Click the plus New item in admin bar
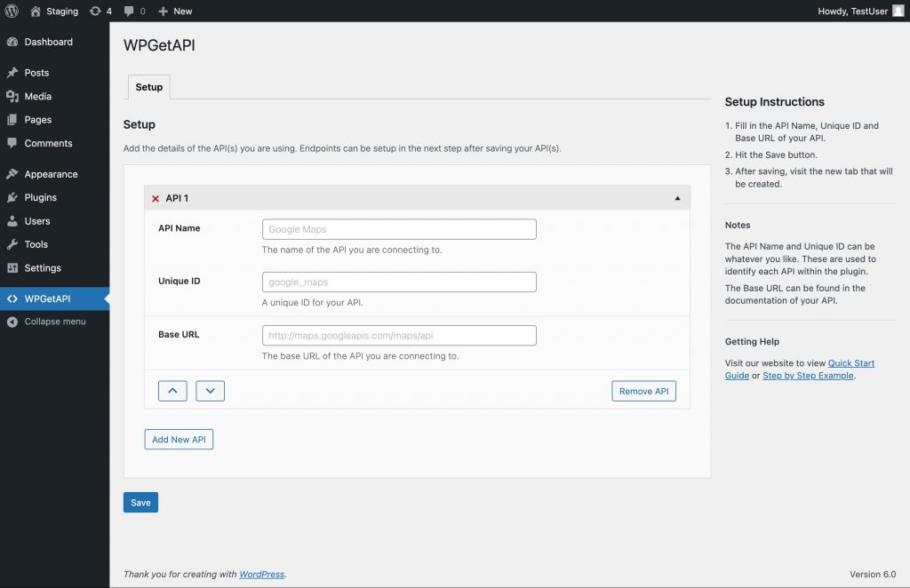Viewport: 910px width, 588px height. (x=175, y=11)
